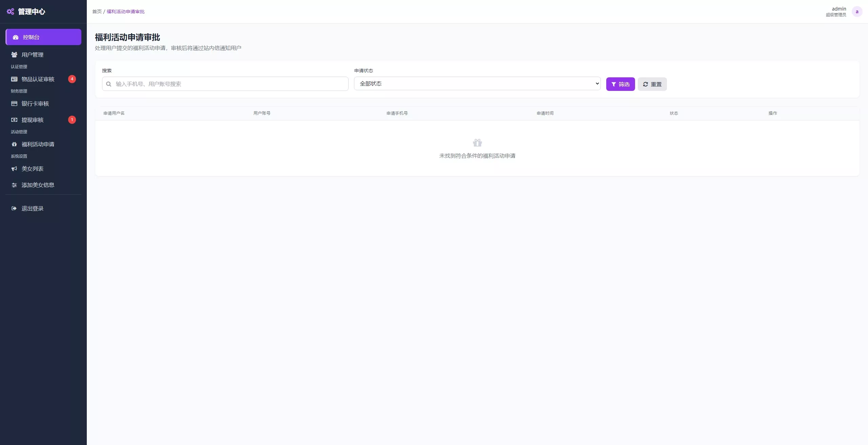Click the ID card icon beside 物品认证审核
Viewport: 868px width, 445px height.
(x=14, y=79)
